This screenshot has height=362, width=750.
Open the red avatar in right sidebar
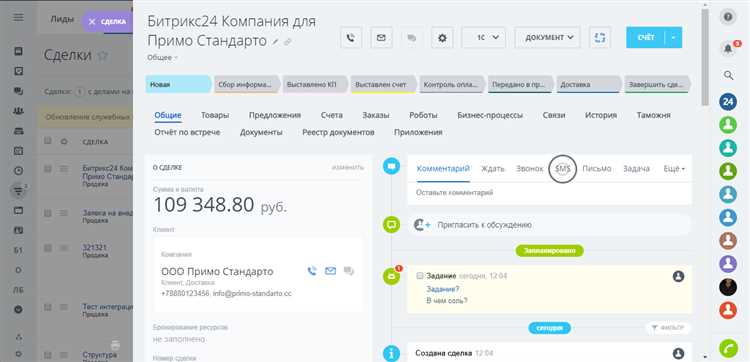[728, 310]
